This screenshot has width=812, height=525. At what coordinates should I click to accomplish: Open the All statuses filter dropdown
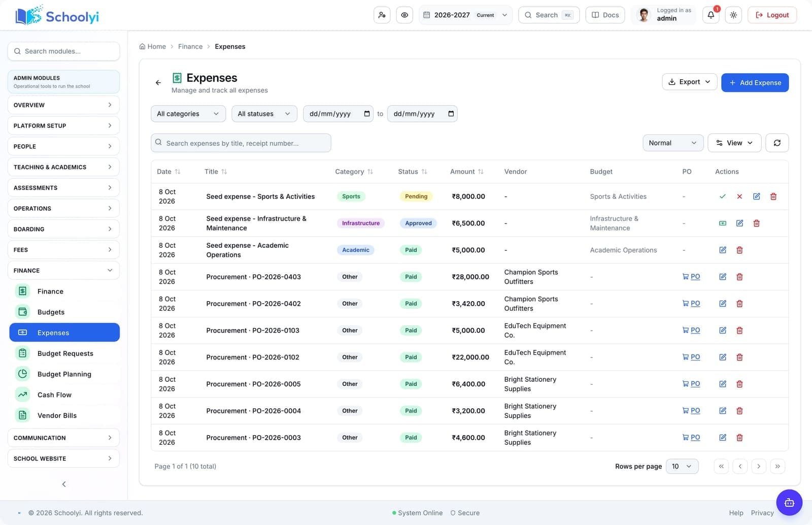click(x=264, y=114)
